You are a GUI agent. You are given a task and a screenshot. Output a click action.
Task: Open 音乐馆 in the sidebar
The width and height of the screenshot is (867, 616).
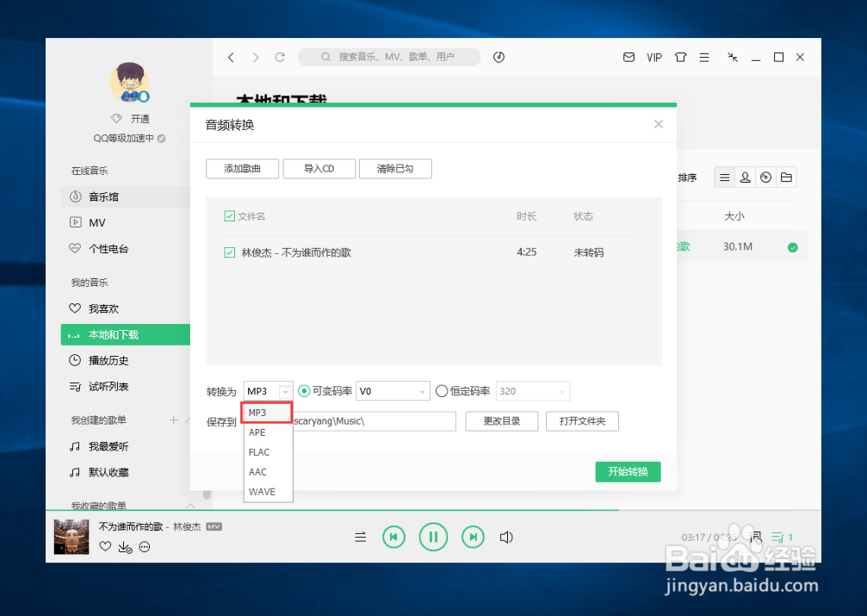coord(126,197)
